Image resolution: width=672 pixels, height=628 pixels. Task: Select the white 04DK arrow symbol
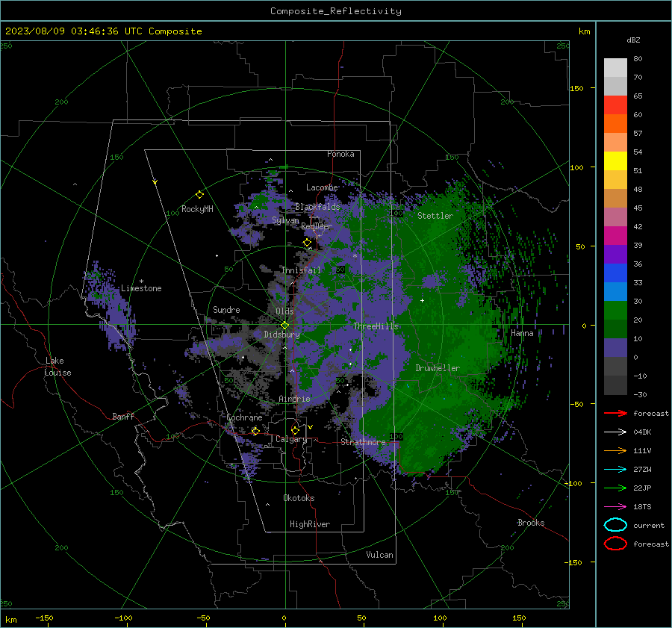click(x=615, y=432)
